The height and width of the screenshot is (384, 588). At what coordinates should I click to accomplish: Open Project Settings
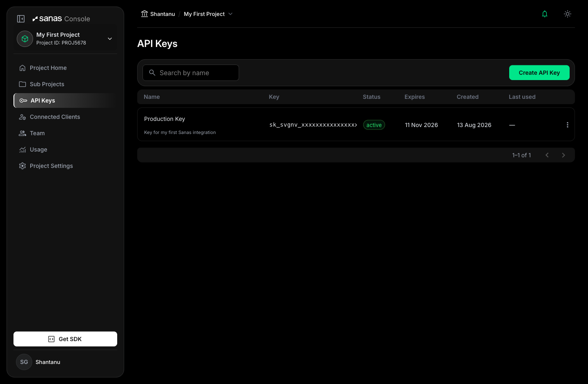pyautogui.click(x=65, y=166)
